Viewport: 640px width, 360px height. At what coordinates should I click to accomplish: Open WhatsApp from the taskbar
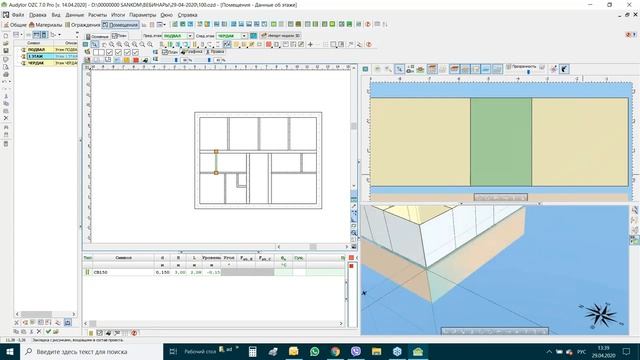click(315, 351)
